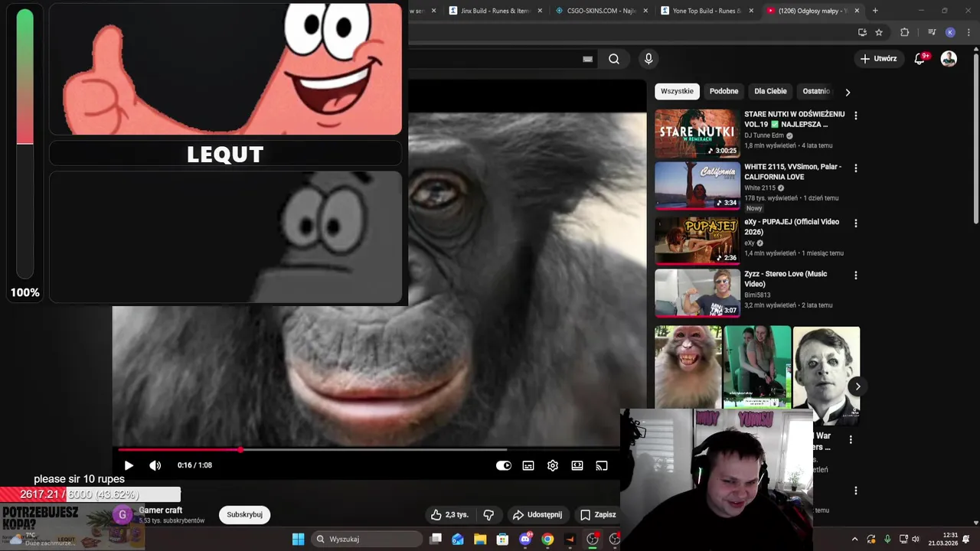Image resolution: width=980 pixels, height=551 pixels.
Task: Save video with Zapisz button
Action: pyautogui.click(x=598, y=515)
